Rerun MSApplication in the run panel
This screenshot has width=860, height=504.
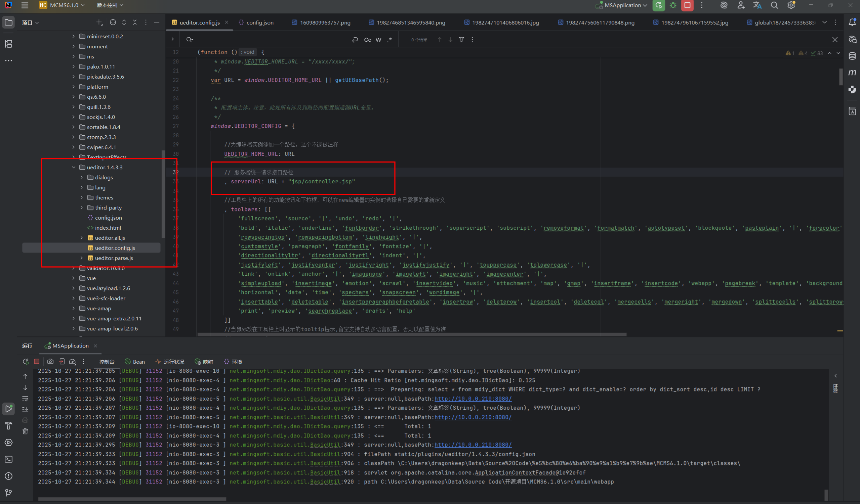[26, 361]
